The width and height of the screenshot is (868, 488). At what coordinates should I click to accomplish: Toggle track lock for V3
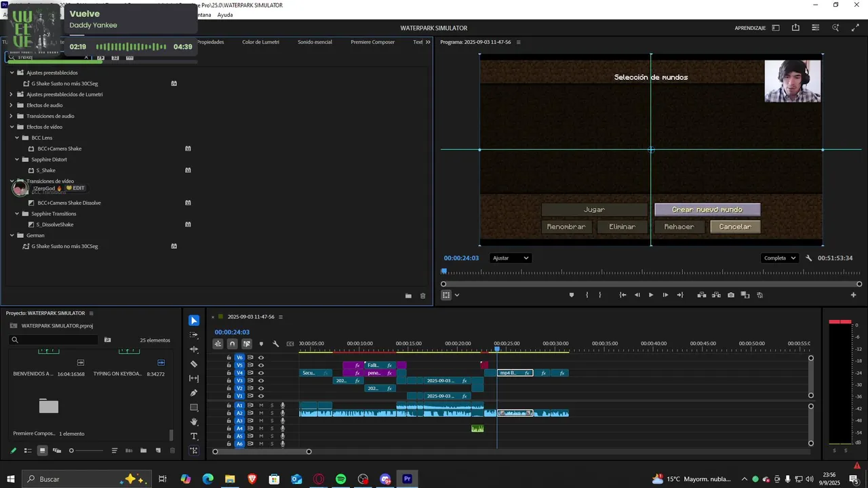pos(229,380)
